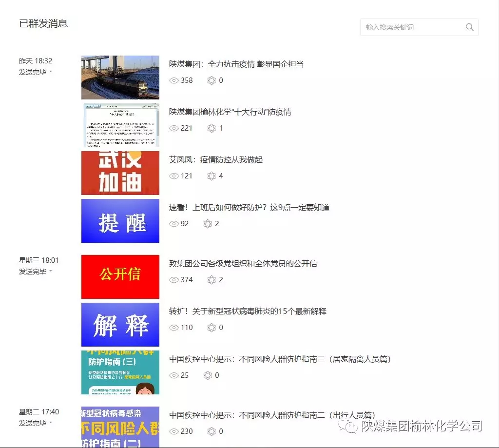
Task: Click likes icon for 上班后如何做好防护 article
Action: click(x=208, y=224)
